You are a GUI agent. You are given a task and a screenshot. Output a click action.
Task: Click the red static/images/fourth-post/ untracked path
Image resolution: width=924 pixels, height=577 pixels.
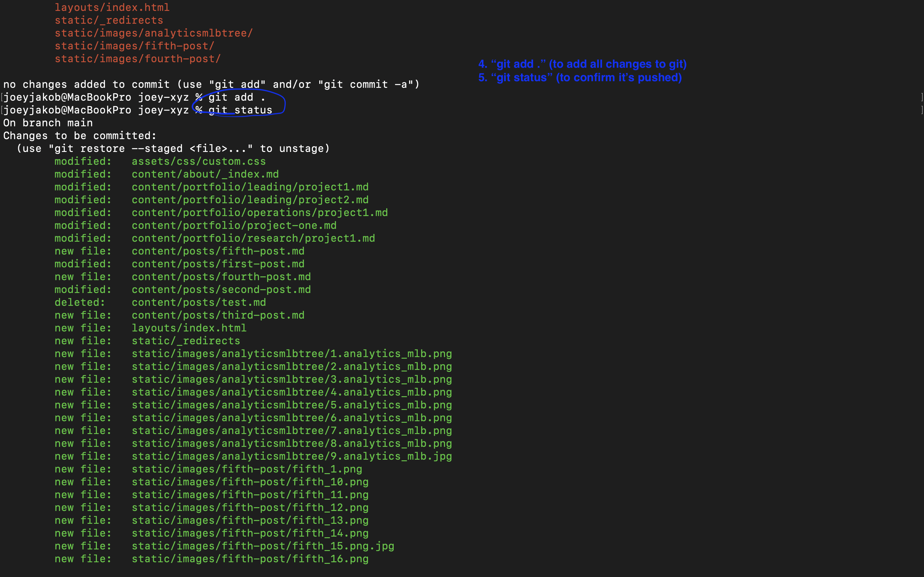[x=137, y=59]
